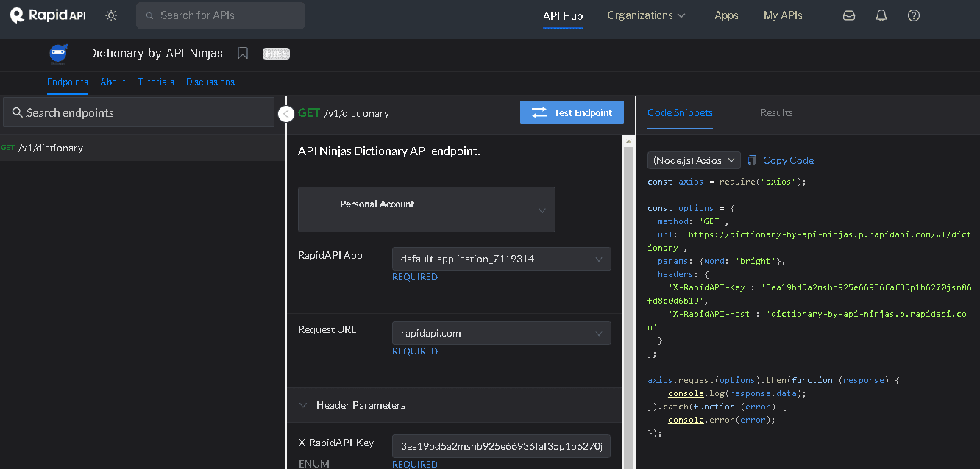The image size is (980, 469).
Task: Click the help question mark icon
Action: 914,15
